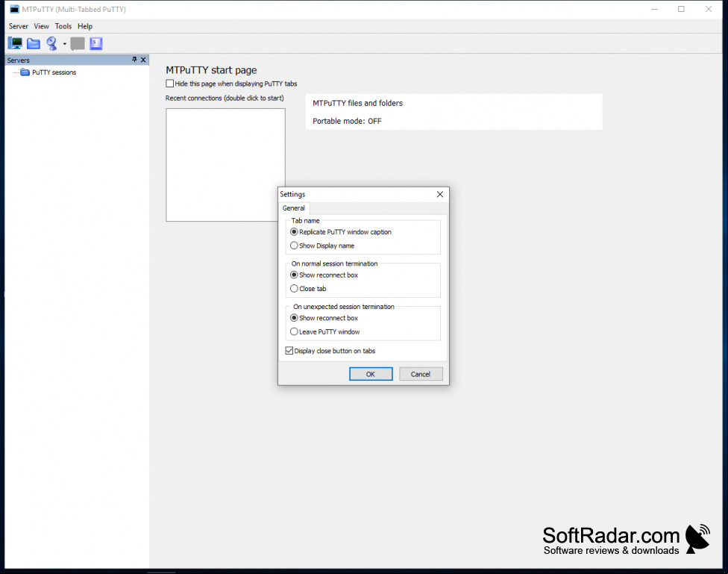
Task: Click the MTPuTTY app icon in the title bar
Action: click(x=14, y=9)
